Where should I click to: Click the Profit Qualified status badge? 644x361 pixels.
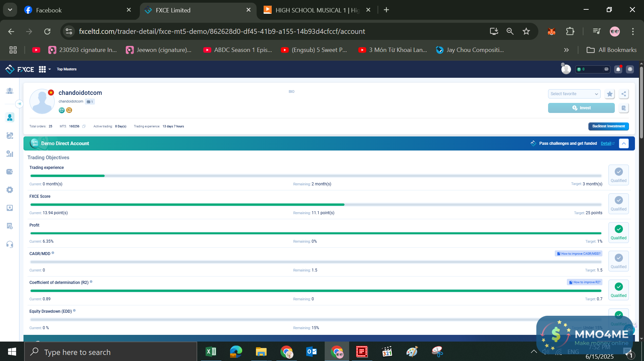coord(619,233)
